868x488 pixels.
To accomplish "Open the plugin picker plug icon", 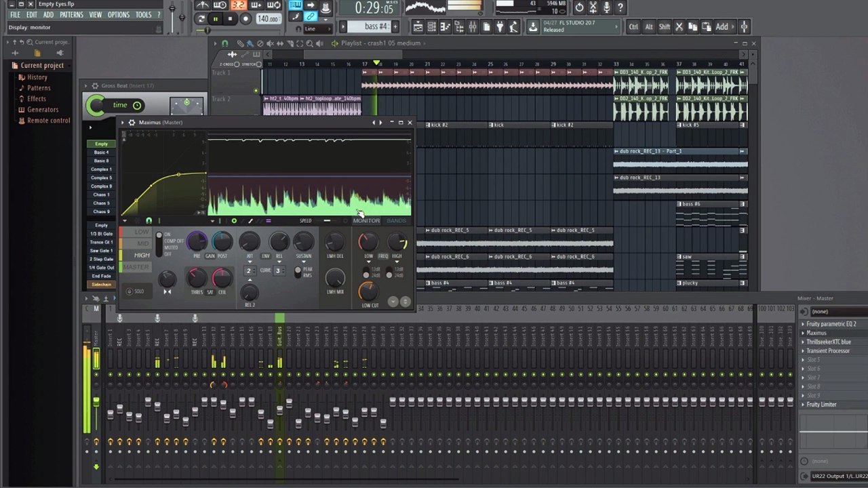I will (x=500, y=26).
